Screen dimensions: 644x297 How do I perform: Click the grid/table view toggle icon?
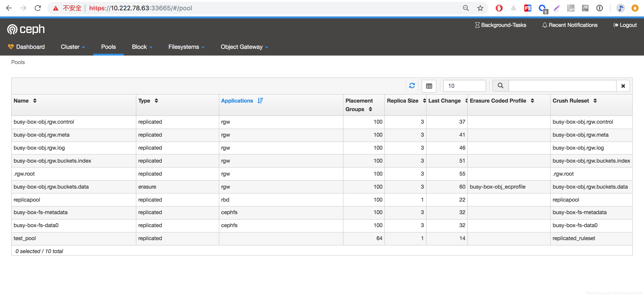pos(429,86)
